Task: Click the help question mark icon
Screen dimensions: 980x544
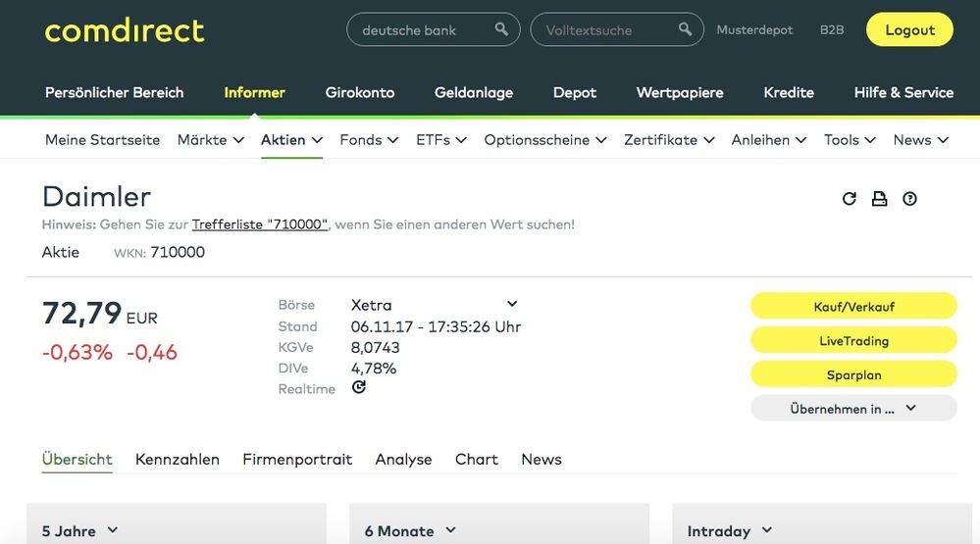Action: click(x=909, y=199)
